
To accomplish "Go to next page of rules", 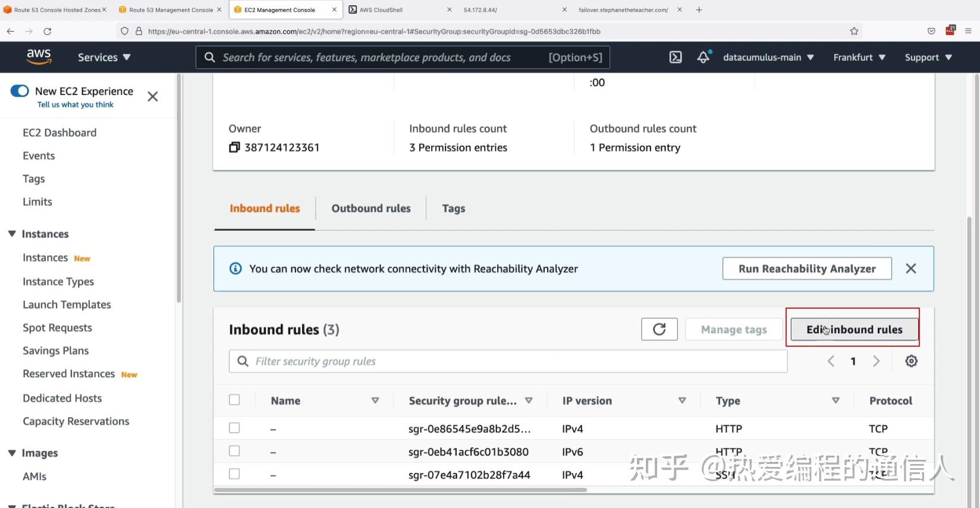I will click(876, 361).
